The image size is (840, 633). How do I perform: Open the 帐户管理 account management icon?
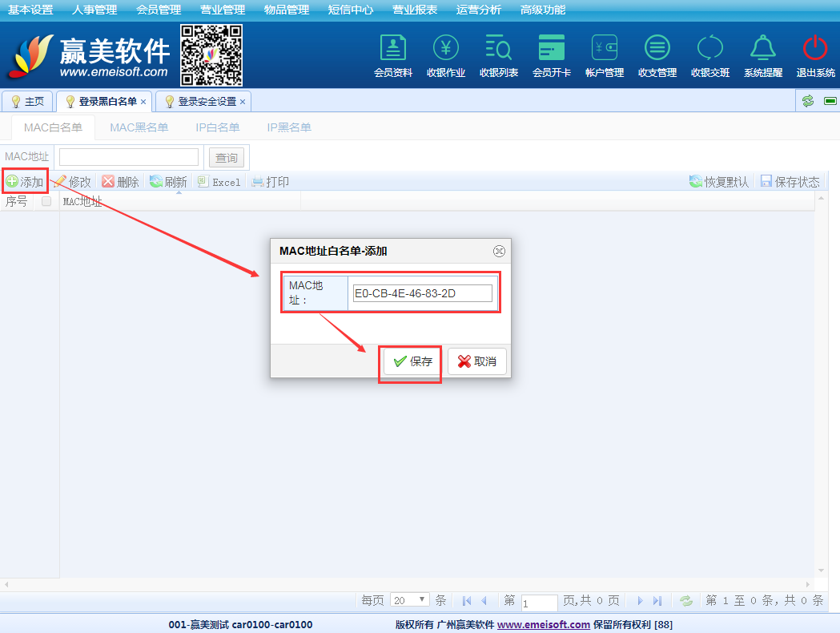605,50
